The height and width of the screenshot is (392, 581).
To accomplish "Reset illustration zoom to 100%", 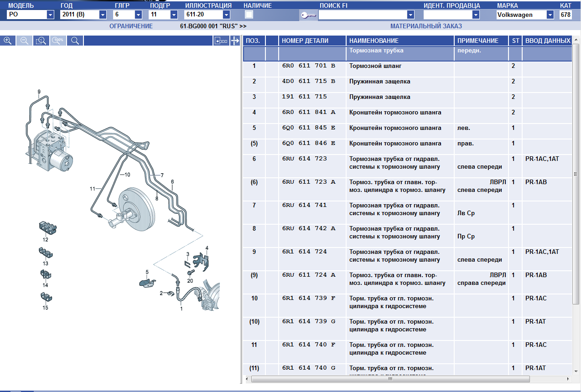I will tap(58, 41).
